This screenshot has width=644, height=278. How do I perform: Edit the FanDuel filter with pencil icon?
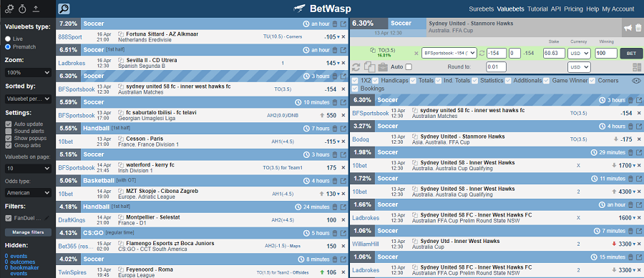[x=47, y=218]
